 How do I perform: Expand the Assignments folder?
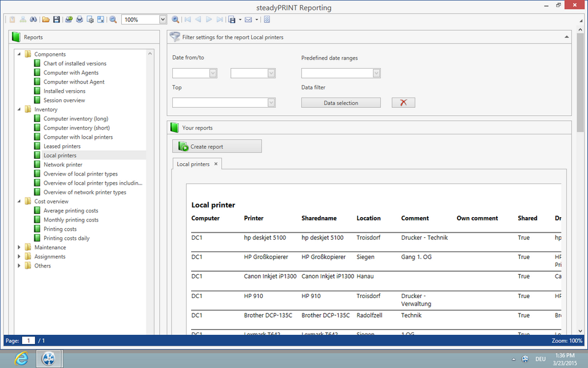click(x=19, y=256)
